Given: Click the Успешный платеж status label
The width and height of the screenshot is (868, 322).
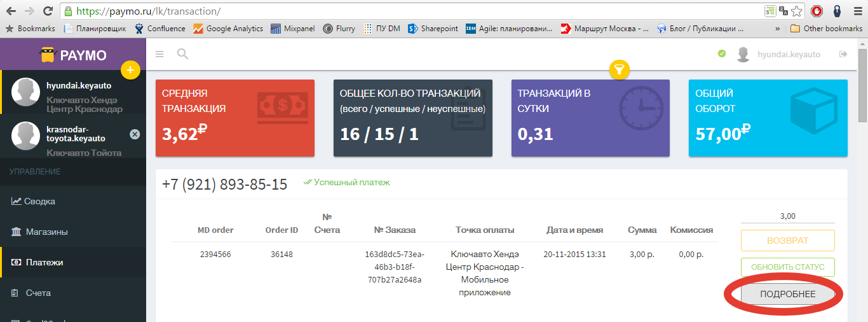Looking at the screenshot, I should coord(347,182).
